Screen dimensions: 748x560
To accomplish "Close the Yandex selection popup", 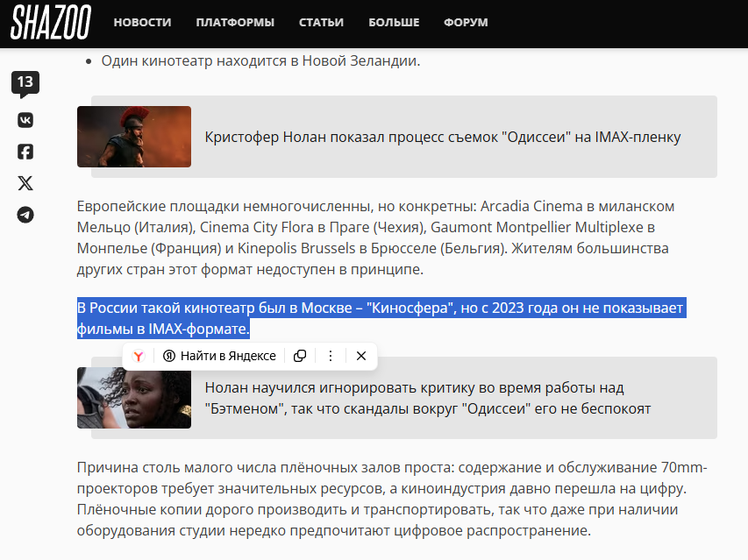I will 361,356.
